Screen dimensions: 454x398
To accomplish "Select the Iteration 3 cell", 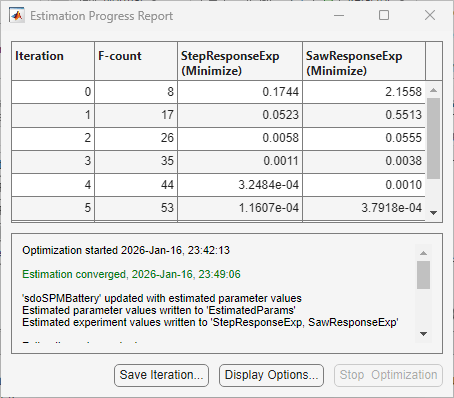I will (53, 161).
